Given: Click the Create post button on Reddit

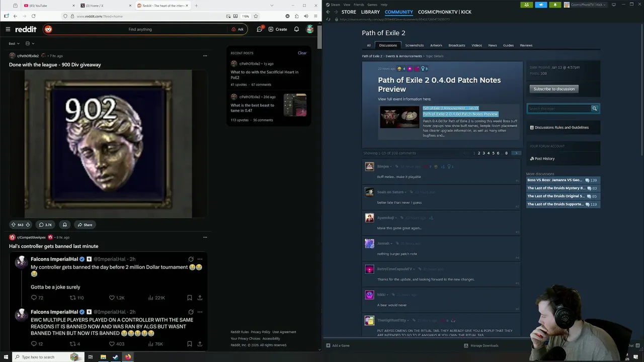Looking at the screenshot, I should coord(278,29).
